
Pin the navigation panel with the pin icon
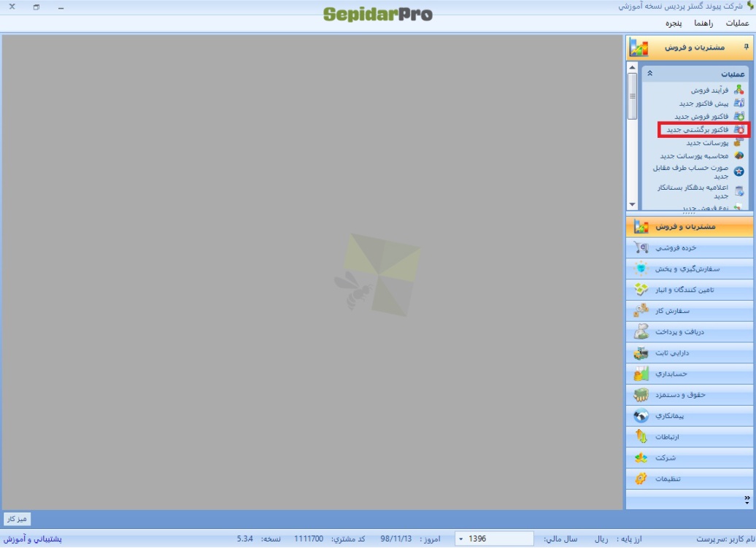746,47
